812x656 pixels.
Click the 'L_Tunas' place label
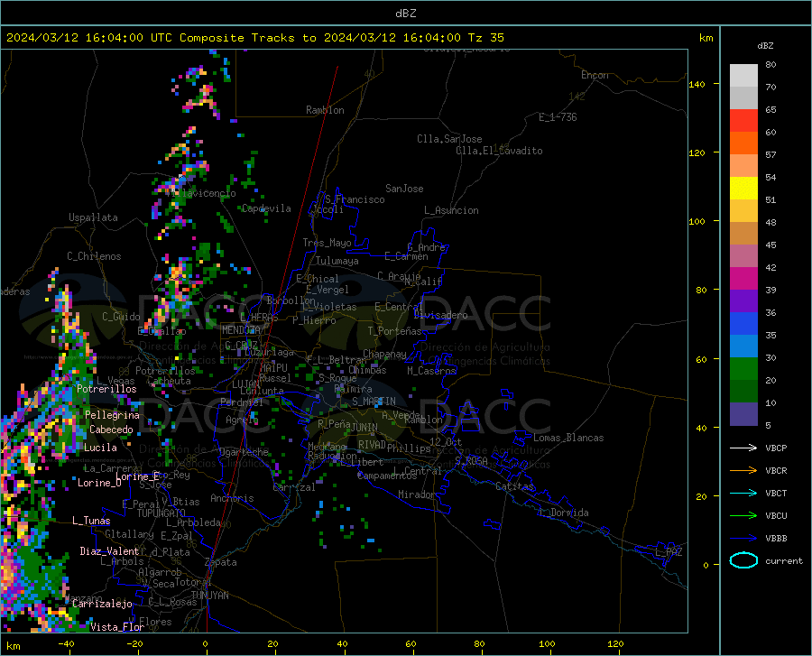coord(91,521)
